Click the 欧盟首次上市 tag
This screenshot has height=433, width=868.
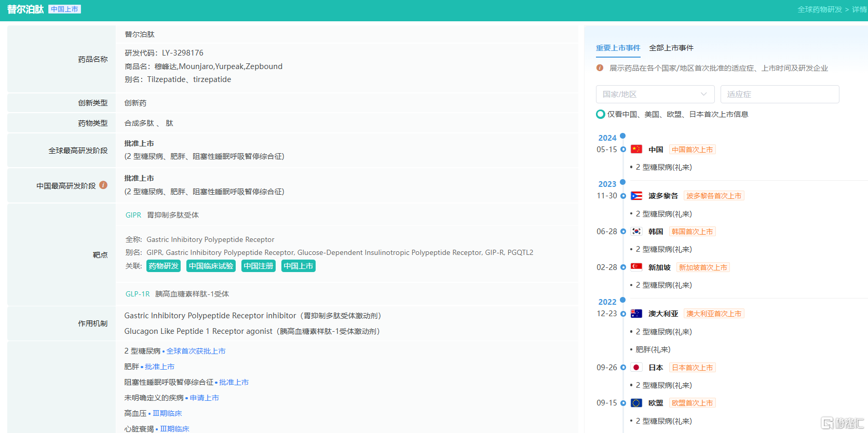(x=693, y=403)
